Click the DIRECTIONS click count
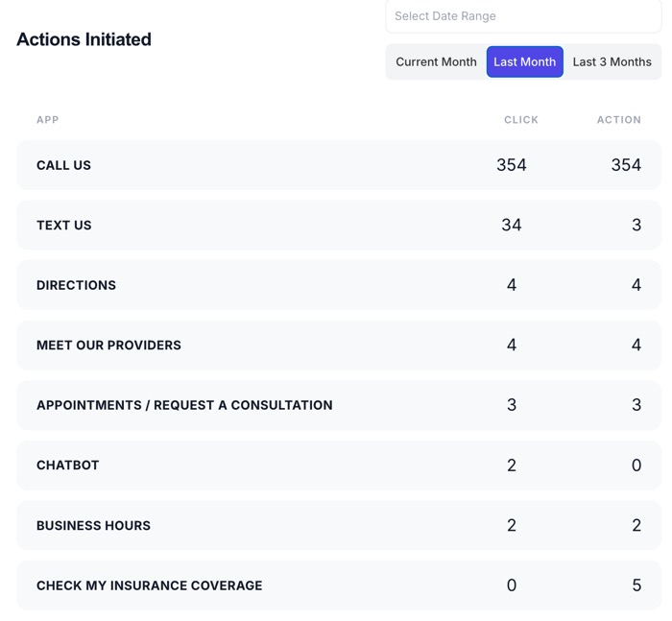 512,285
